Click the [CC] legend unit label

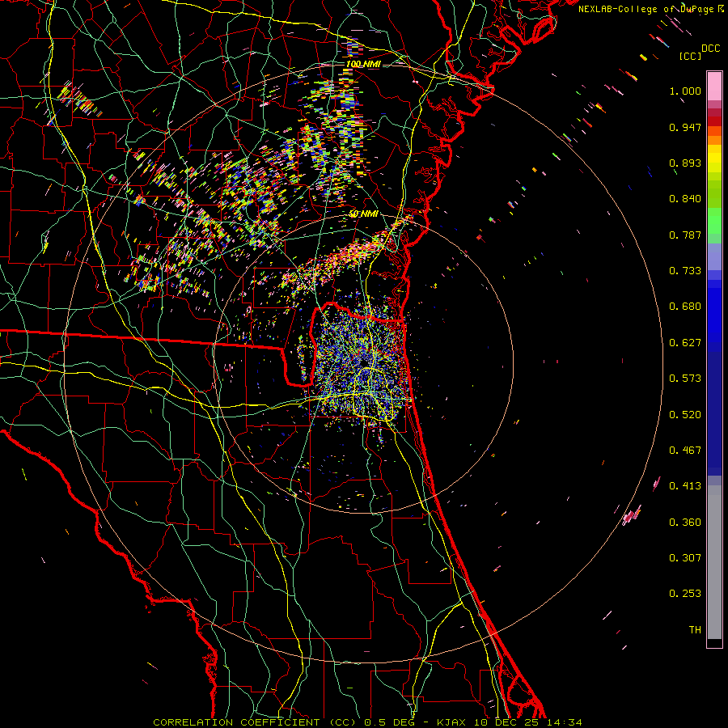point(690,56)
